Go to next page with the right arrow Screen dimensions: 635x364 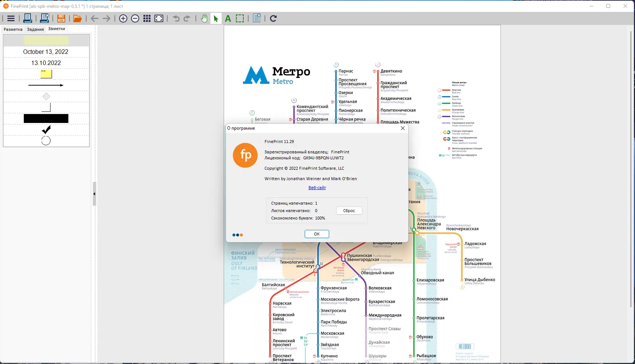[107, 19]
